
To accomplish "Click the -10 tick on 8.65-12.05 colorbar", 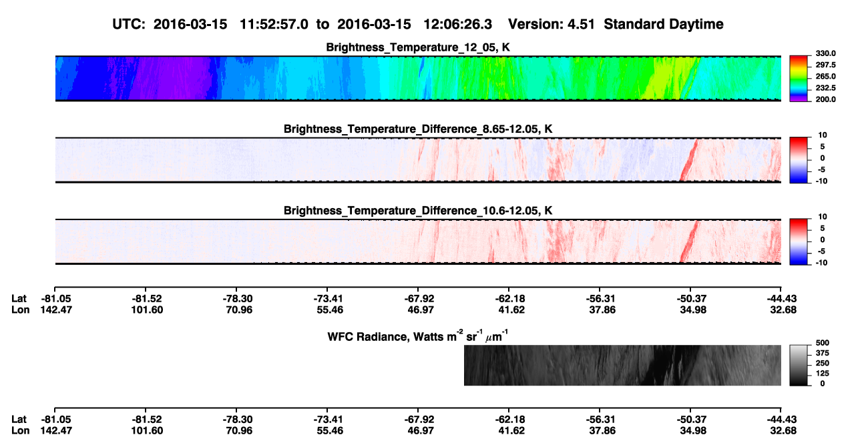I will tap(821, 181).
